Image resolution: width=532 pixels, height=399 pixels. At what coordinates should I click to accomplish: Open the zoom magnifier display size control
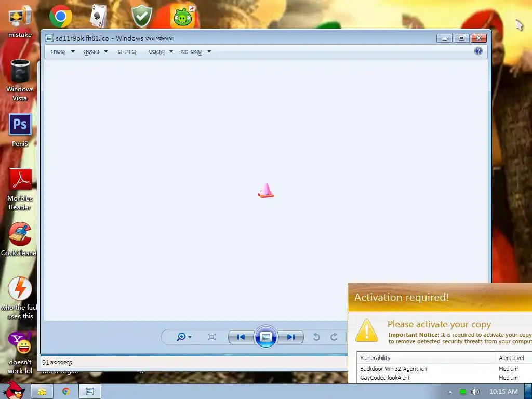coord(184,337)
